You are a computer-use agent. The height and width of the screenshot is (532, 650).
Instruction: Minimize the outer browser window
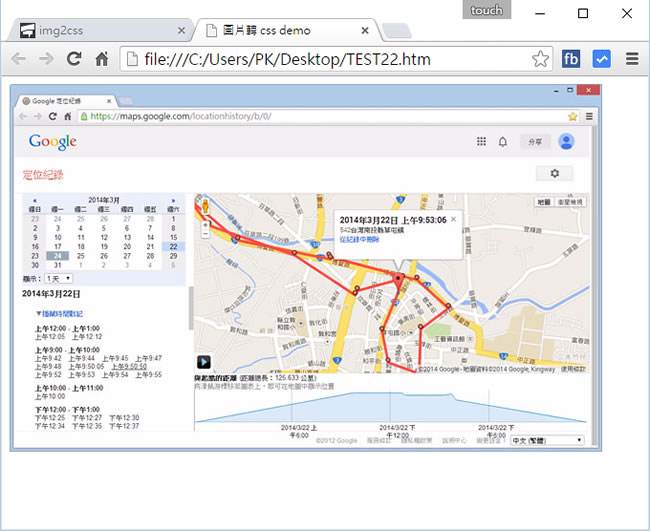(540, 13)
